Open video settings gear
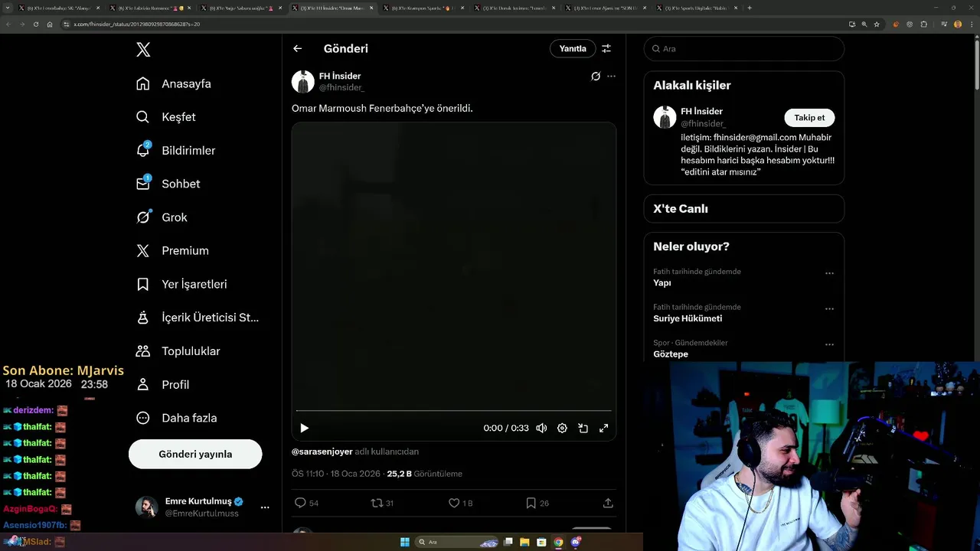The image size is (980, 551). [562, 428]
